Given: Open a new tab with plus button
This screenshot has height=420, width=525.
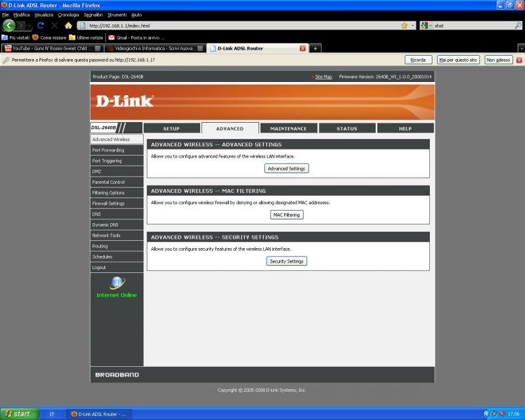Looking at the screenshot, I should tap(315, 48).
